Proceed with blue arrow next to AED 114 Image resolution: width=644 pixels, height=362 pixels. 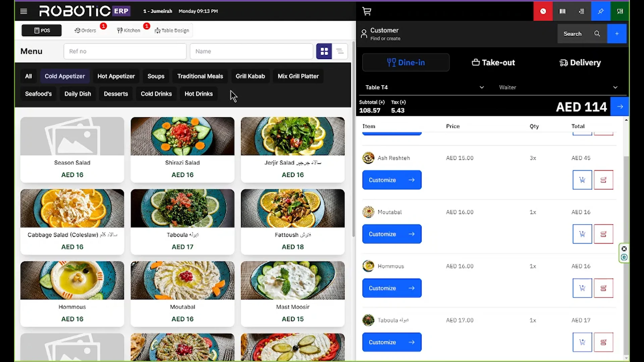[620, 107]
